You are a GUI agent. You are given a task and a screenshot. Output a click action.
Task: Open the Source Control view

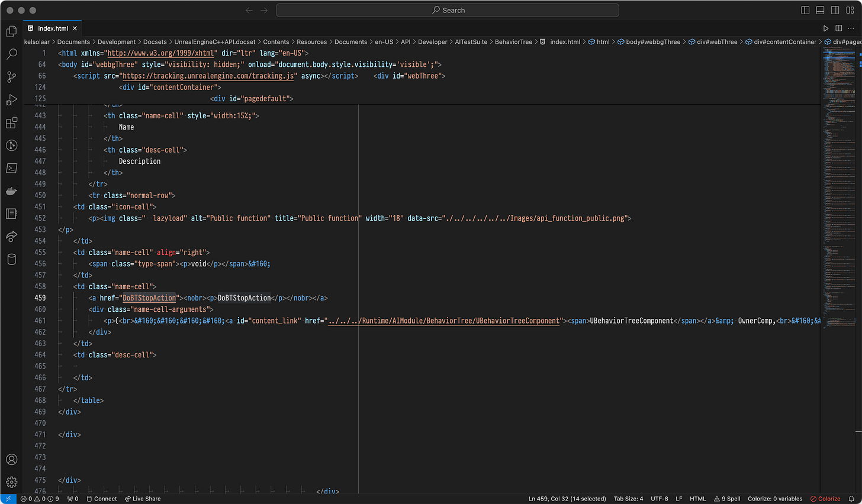coord(11,77)
